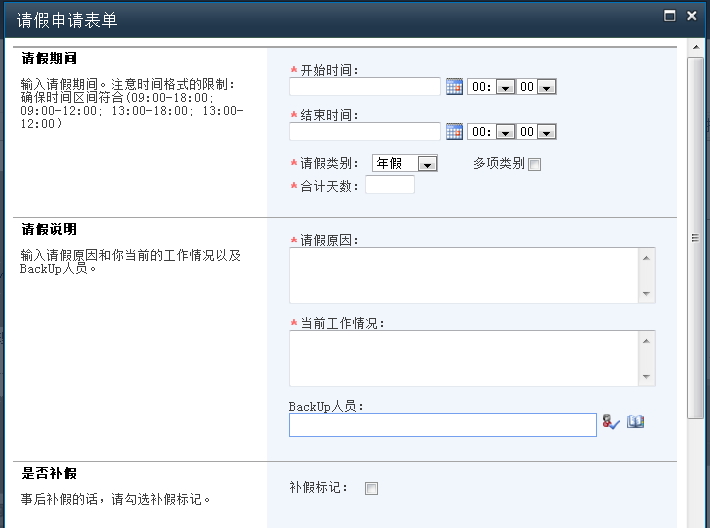Viewport: 710px width, 528px height.
Task: Click the 请假原因 text area scroll-down arrow
Action: point(646,294)
